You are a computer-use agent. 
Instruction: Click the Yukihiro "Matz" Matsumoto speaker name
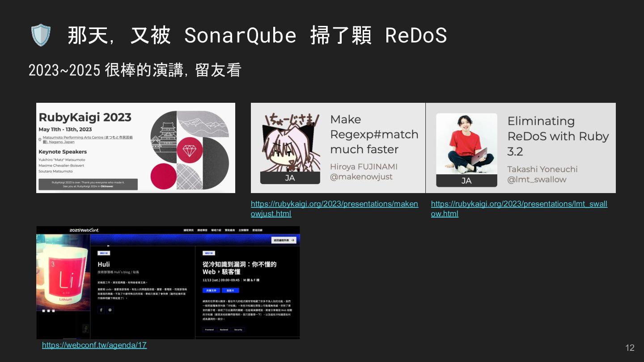coord(62,160)
